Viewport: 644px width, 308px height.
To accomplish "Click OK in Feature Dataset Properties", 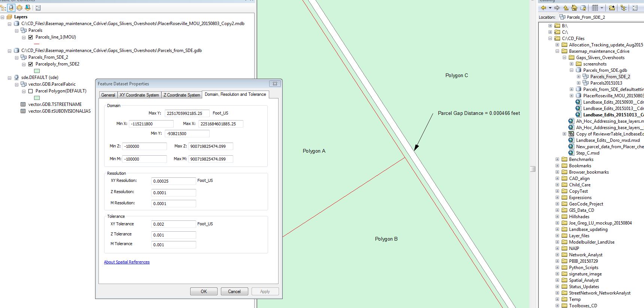I will 204,292.
